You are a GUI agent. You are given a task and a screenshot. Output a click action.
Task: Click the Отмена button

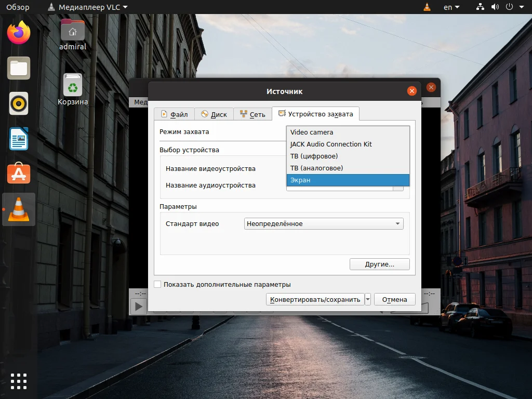pos(395,299)
